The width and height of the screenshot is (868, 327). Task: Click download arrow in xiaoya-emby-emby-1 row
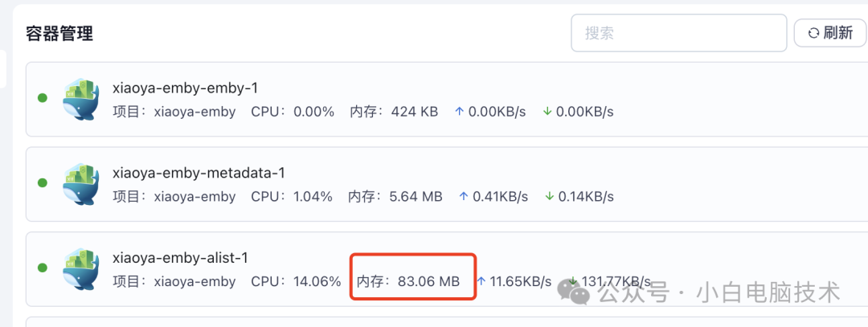tap(547, 111)
